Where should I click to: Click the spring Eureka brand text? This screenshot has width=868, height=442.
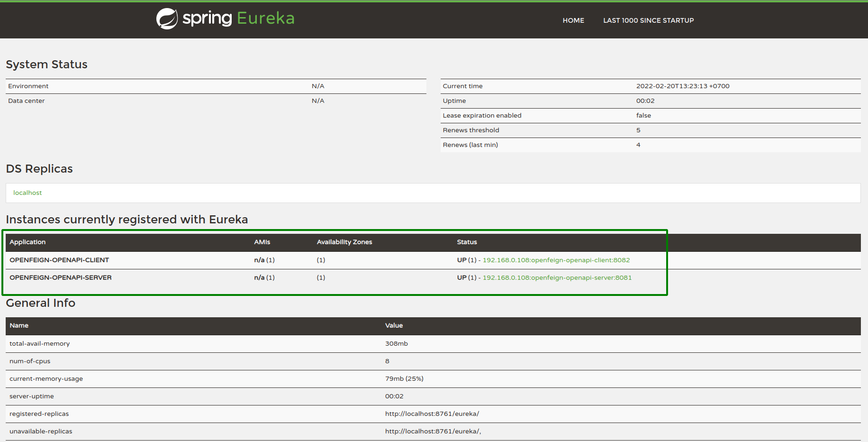point(238,18)
